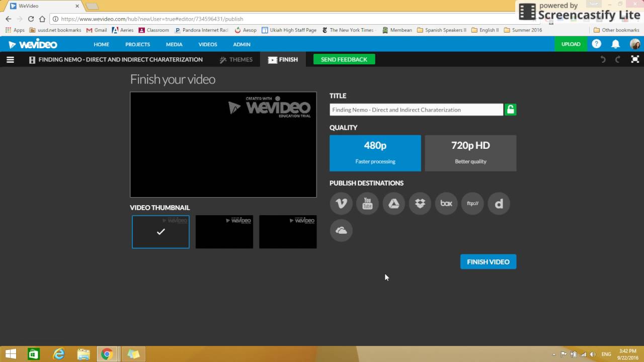Choose 720p HD better quality
Screen dimensions: 644x362
click(470, 153)
